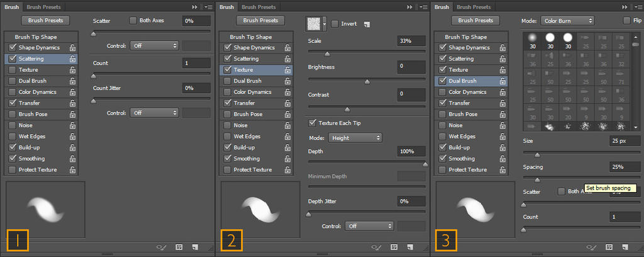Open preset manager icon in Dual Brush panel footer
This screenshot has height=257, width=644.
click(609, 247)
